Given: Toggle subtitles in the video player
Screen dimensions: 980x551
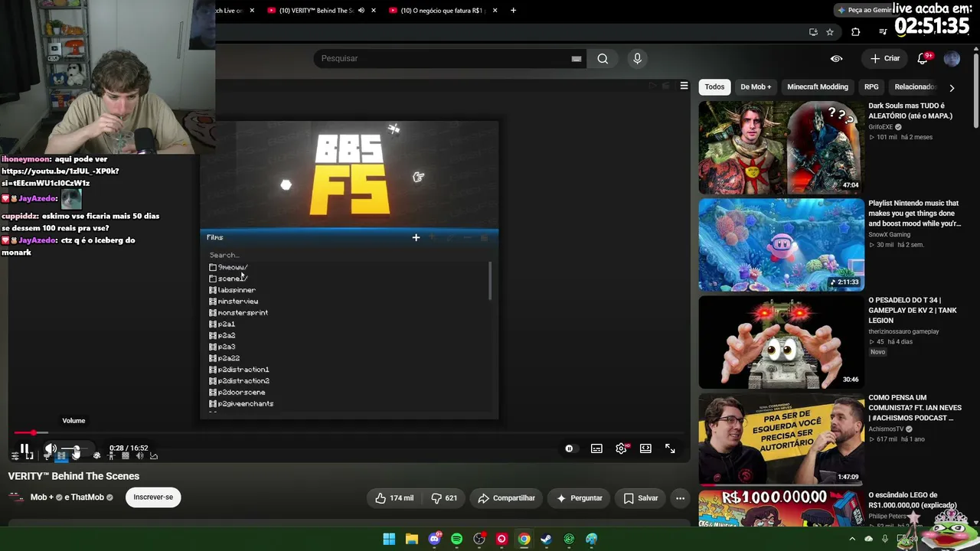Looking at the screenshot, I should [596, 448].
